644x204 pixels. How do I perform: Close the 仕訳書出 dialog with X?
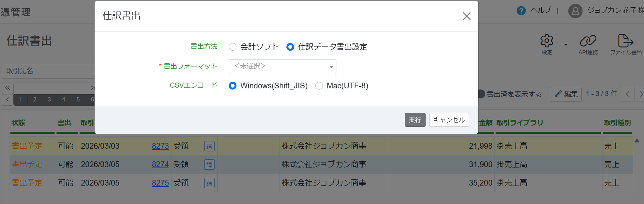click(466, 16)
